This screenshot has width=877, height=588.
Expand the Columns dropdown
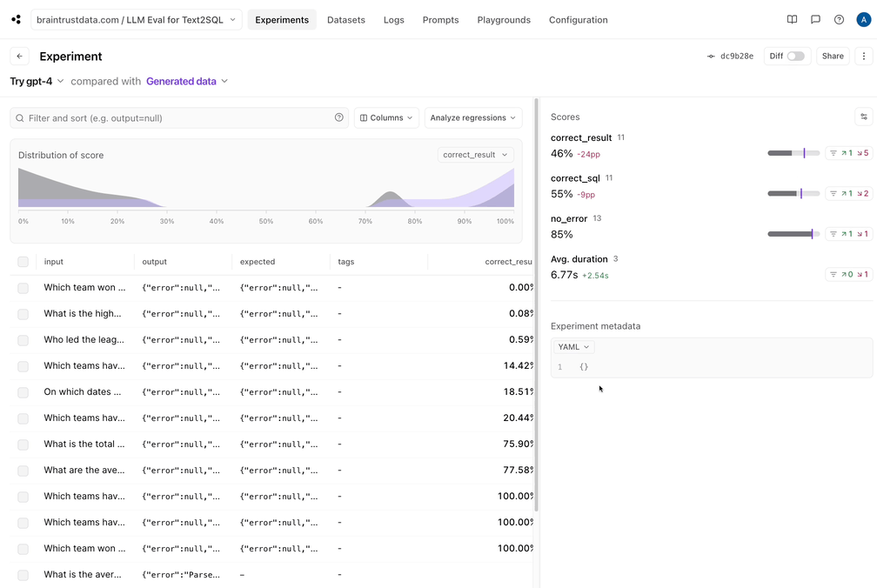coord(386,117)
